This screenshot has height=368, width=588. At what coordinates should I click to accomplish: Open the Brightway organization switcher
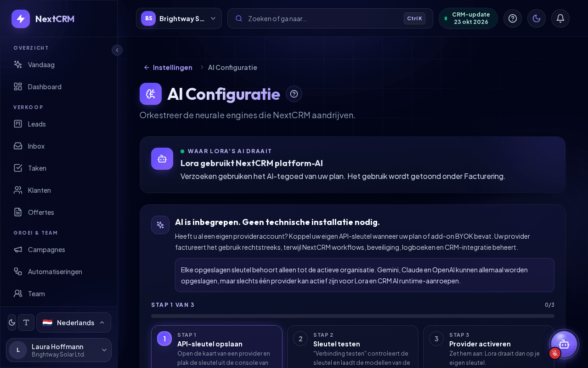[179, 18]
